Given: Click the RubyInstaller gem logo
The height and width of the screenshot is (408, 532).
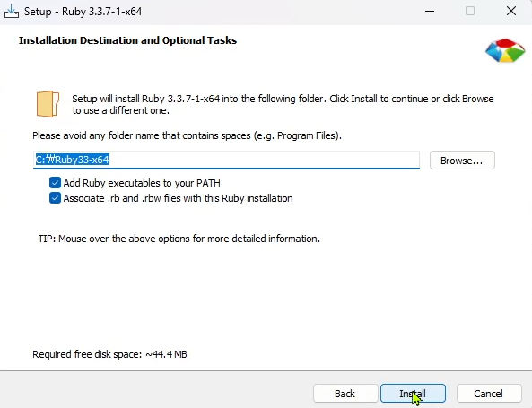Looking at the screenshot, I should [505, 50].
